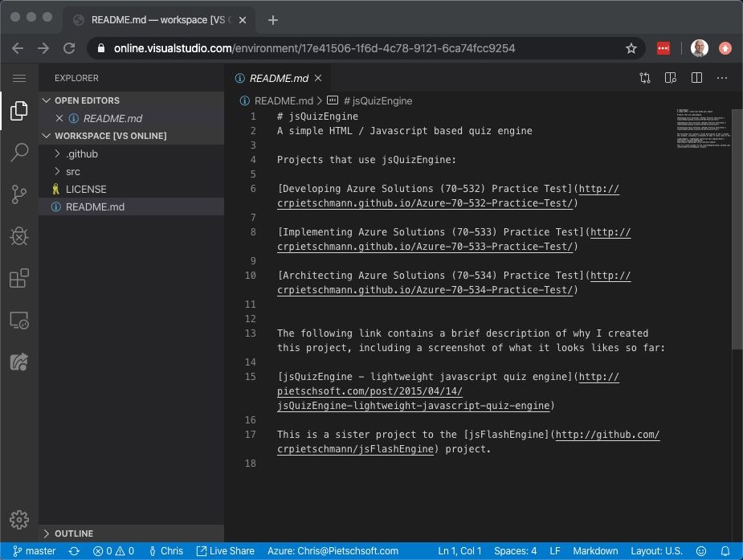
Task: Split the editor right
Action: pyautogui.click(x=696, y=78)
